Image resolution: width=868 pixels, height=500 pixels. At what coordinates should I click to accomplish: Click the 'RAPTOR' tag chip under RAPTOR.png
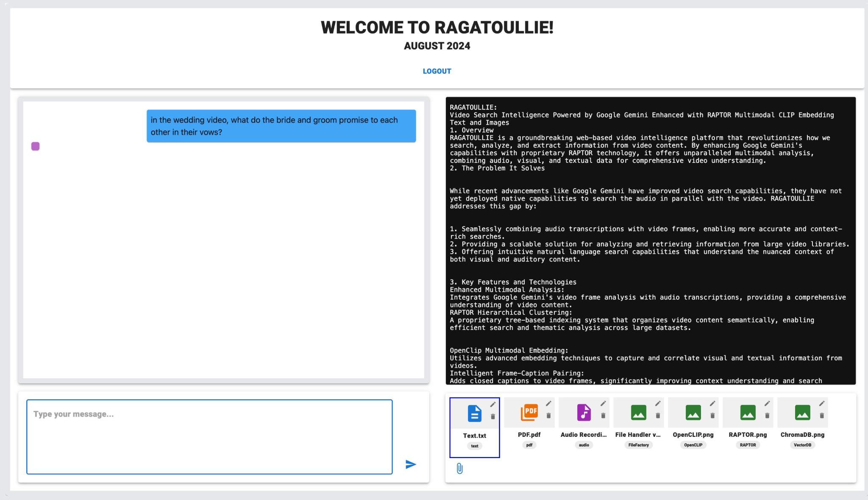[x=748, y=445]
